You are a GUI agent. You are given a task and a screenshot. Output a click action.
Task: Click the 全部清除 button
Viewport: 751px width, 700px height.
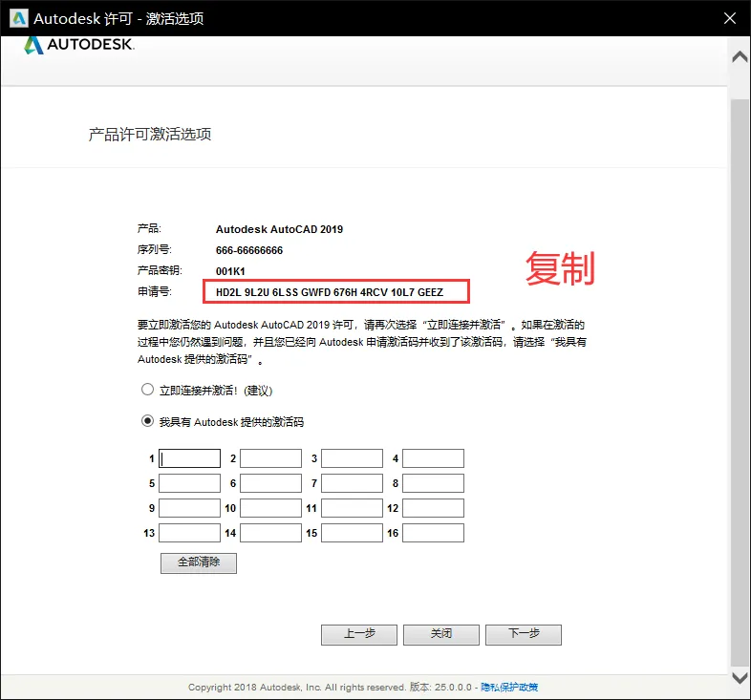[x=199, y=563]
